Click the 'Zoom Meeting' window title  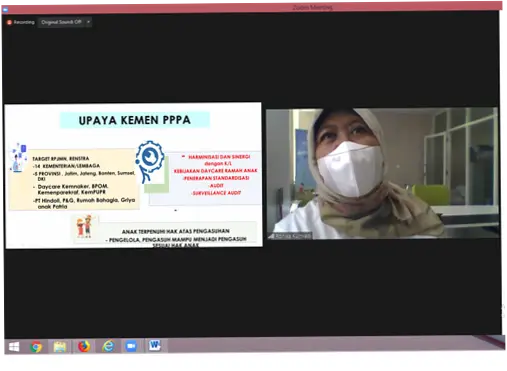tap(312, 7)
